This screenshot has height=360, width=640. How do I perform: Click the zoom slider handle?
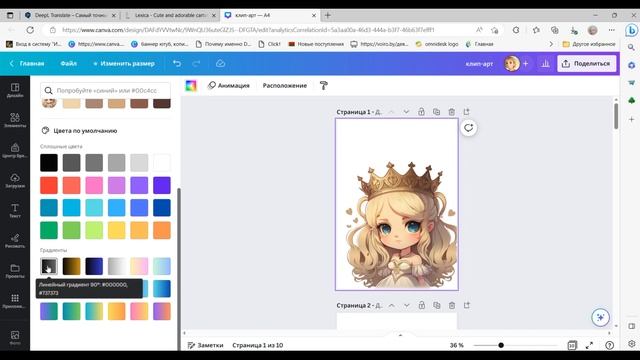pyautogui.click(x=501, y=345)
